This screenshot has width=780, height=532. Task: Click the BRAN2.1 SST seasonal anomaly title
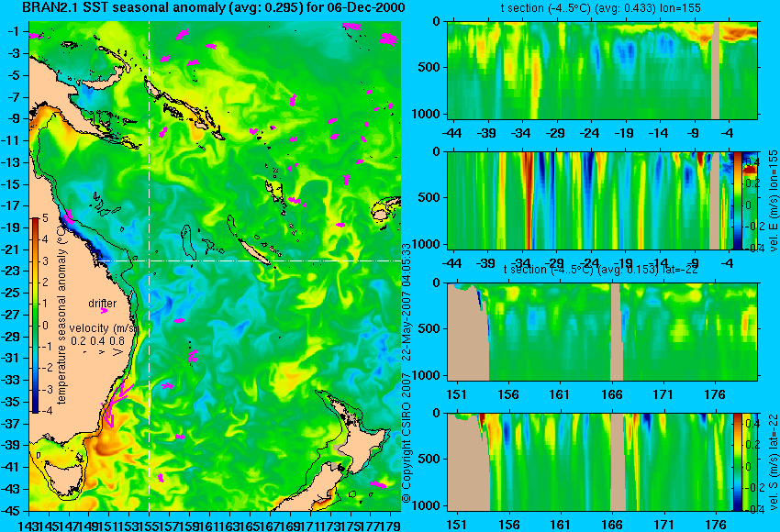(x=214, y=8)
